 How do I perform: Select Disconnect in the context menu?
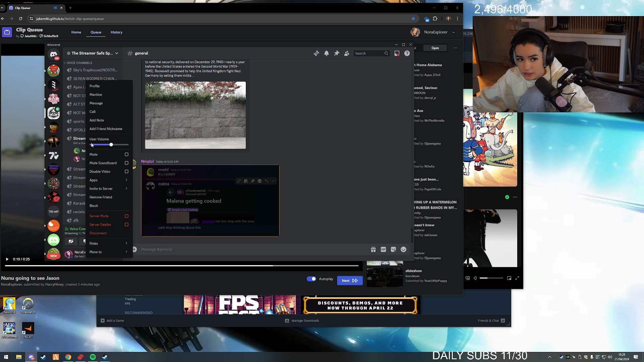(x=109, y=233)
